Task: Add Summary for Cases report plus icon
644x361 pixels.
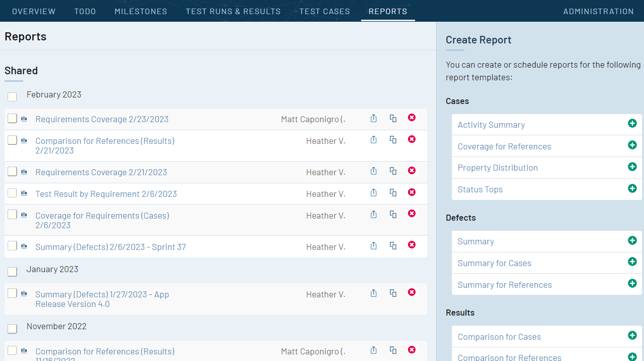Action: point(632,262)
